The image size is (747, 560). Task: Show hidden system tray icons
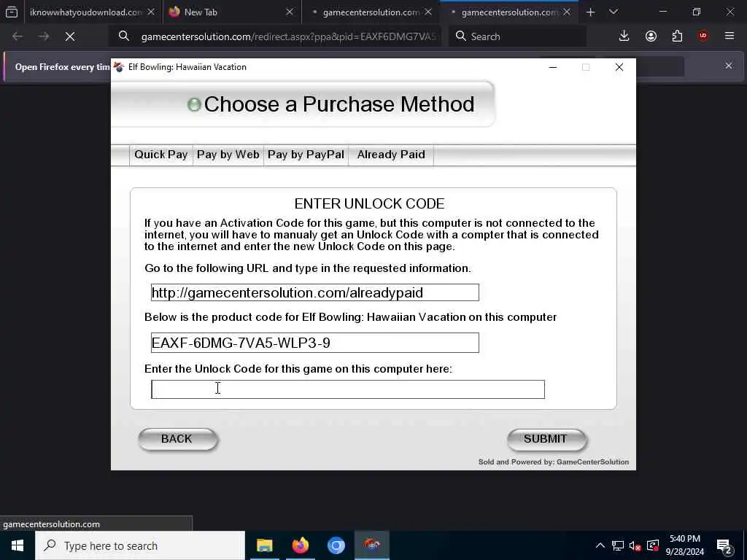tap(600, 545)
